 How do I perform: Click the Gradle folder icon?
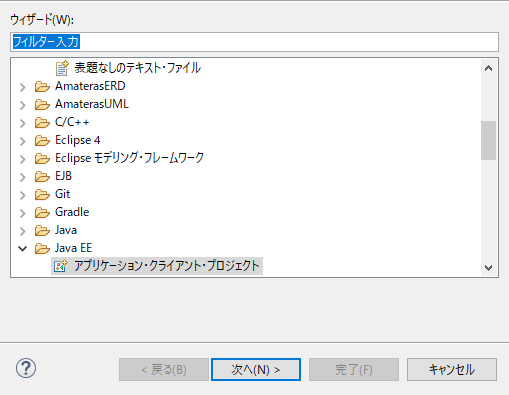[42, 212]
